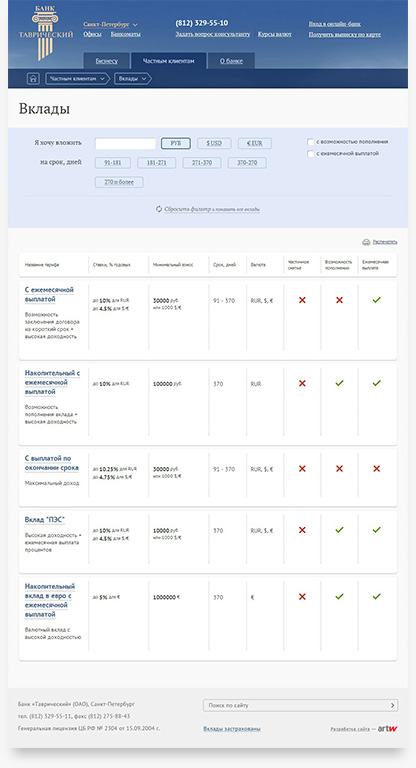
Task: Open the «Курсы валют» link
Action: (x=274, y=34)
